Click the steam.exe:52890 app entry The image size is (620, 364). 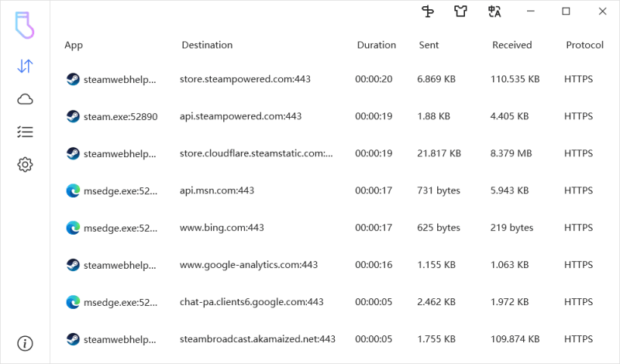click(x=120, y=116)
